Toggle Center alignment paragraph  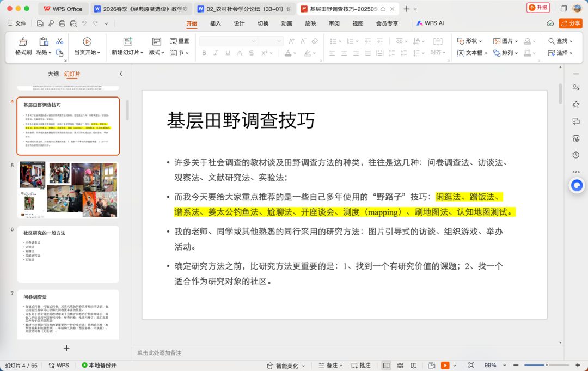[x=344, y=53]
